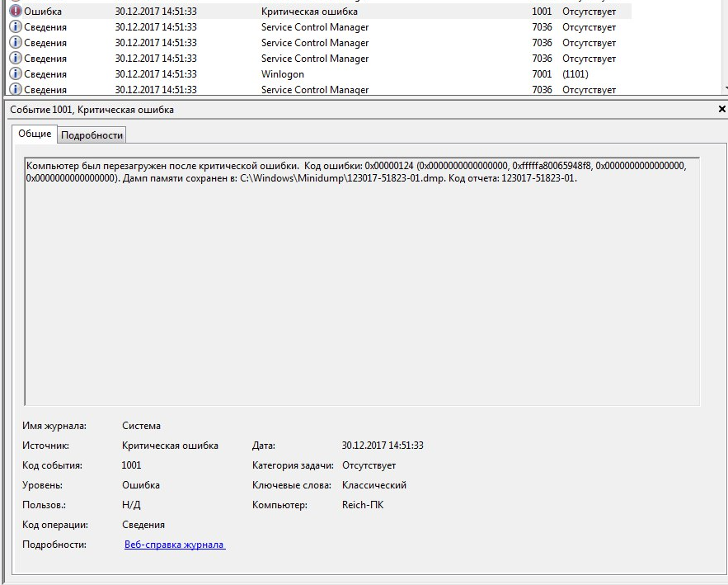This screenshot has height=585, width=728.
Task: Click the Классический keywords value
Action: (374, 485)
